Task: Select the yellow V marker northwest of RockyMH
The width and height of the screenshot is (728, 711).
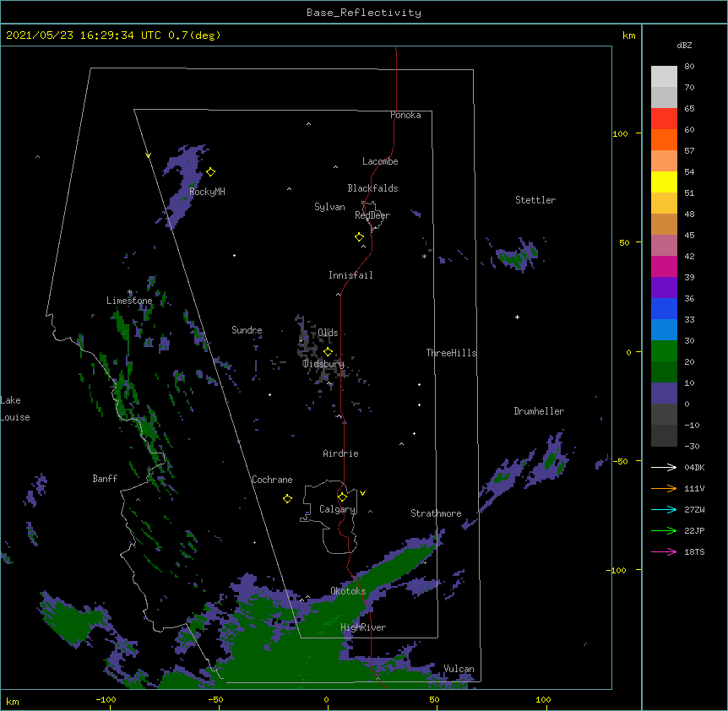Action: tap(148, 155)
